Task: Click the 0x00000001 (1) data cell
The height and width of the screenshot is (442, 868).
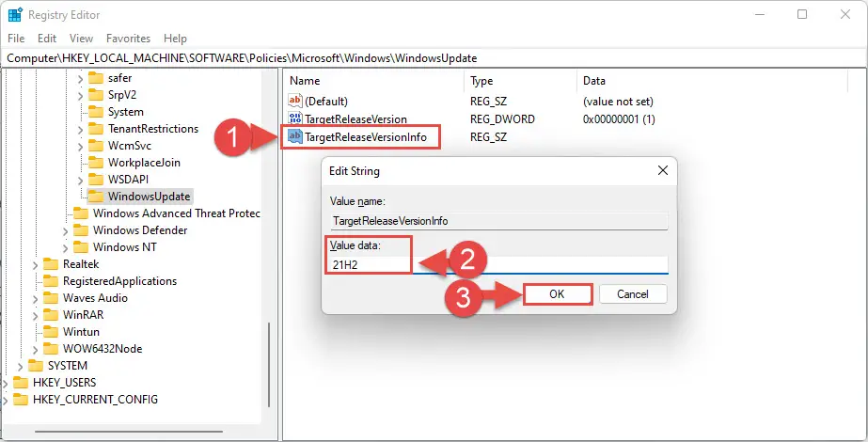Action: [x=619, y=119]
